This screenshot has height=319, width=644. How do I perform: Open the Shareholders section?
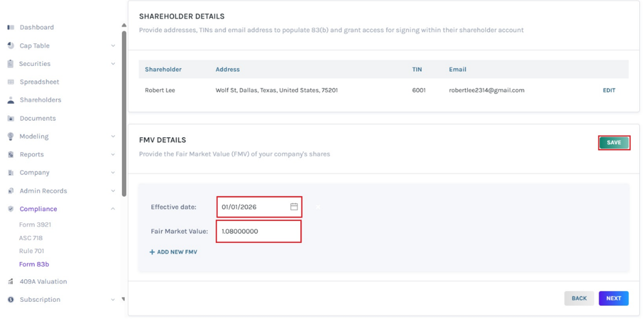40,100
